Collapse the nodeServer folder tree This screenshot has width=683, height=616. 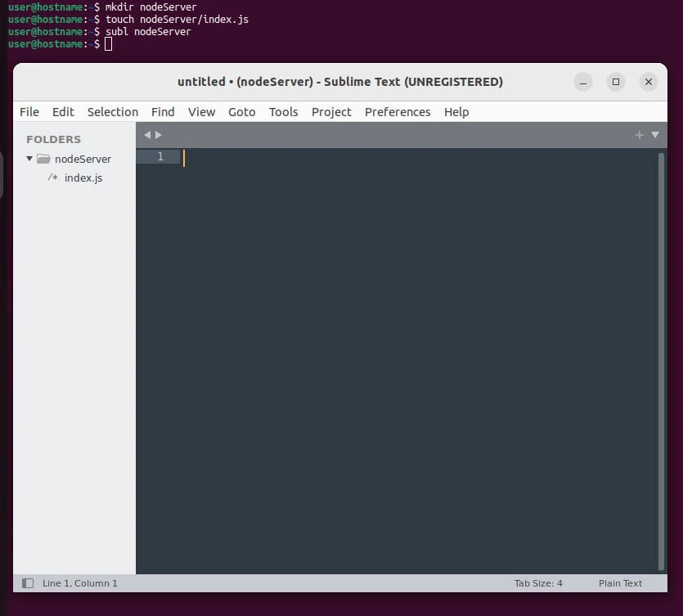point(29,159)
